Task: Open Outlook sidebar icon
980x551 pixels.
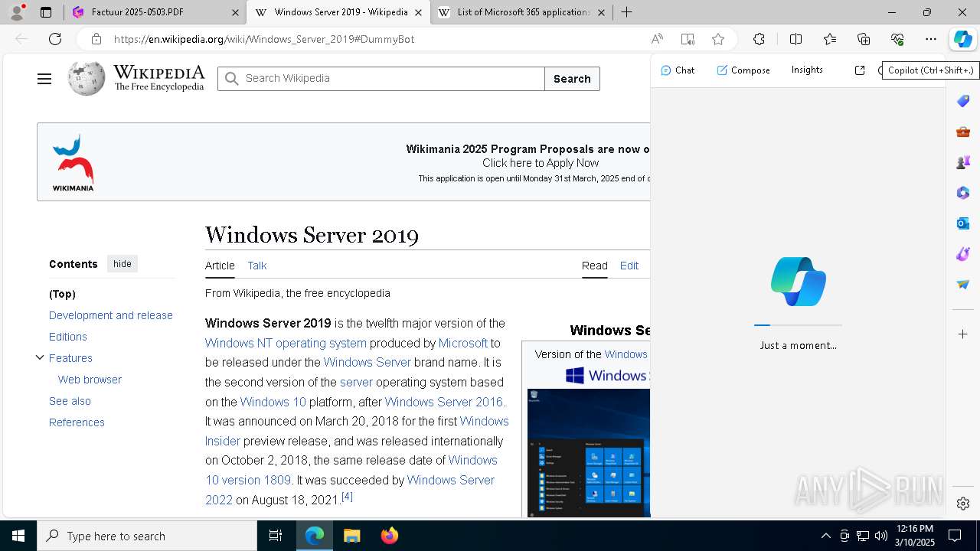Action: tap(963, 223)
